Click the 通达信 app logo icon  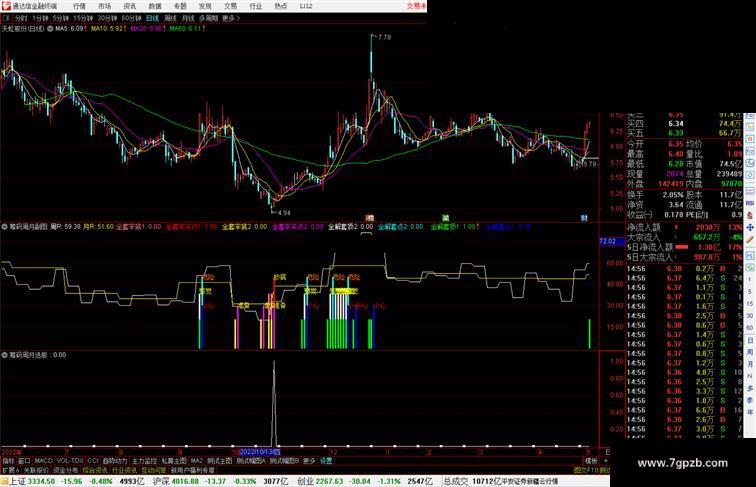[5, 6]
